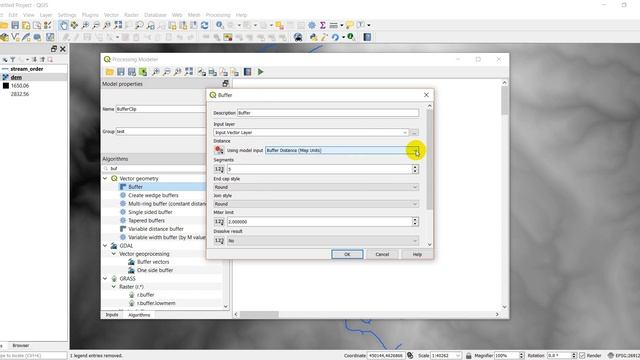The width and height of the screenshot is (640, 360).
Task: Click Zoom Out icon in modeler toolbar
Action: (x=167, y=72)
